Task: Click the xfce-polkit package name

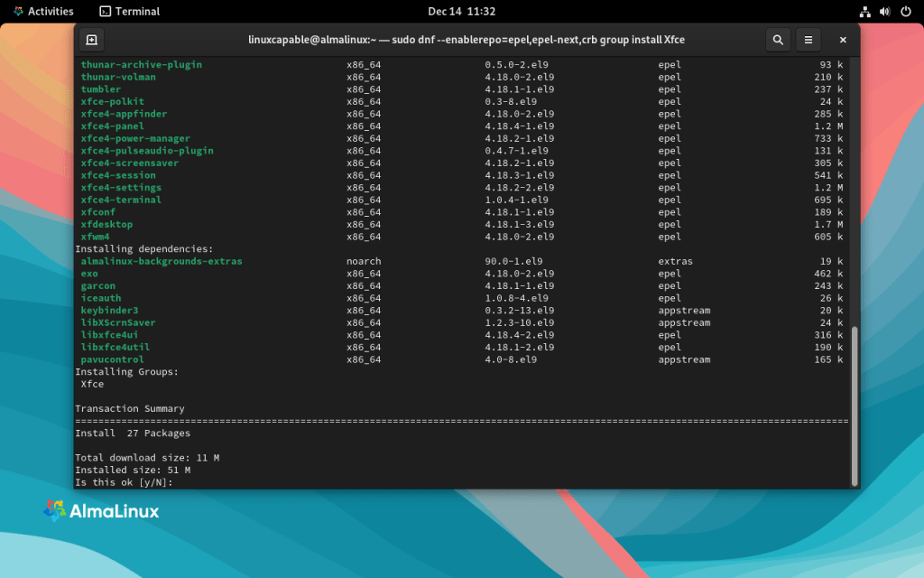Action: click(x=113, y=101)
